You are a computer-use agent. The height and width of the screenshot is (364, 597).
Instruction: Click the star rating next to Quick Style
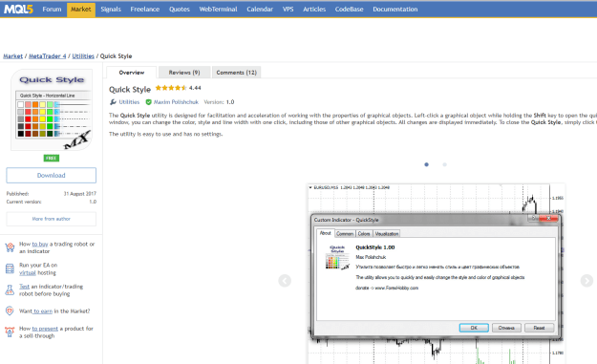171,88
